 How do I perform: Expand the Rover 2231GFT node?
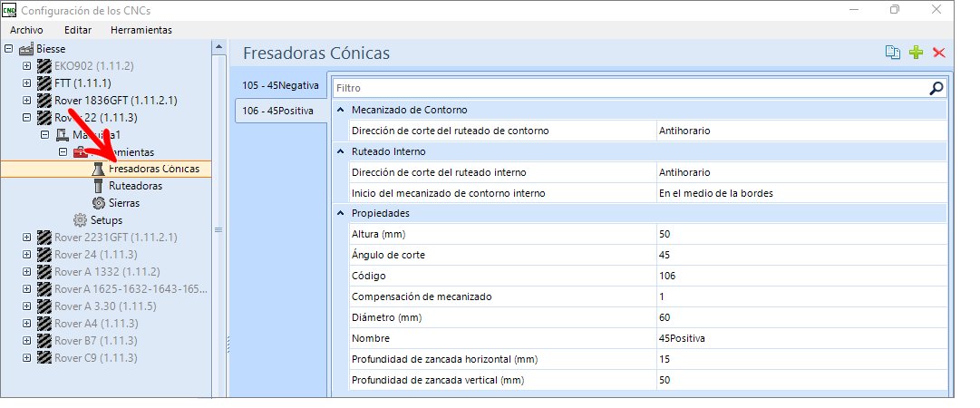tap(26, 238)
